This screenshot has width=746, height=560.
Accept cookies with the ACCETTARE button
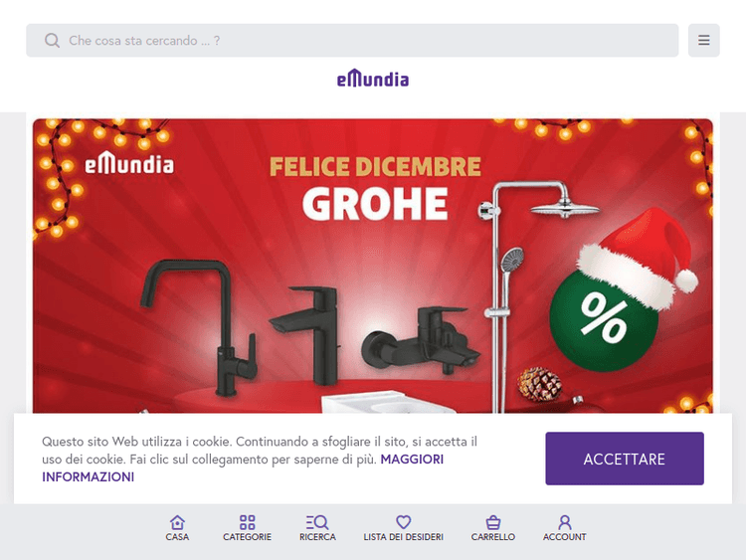pyautogui.click(x=625, y=459)
